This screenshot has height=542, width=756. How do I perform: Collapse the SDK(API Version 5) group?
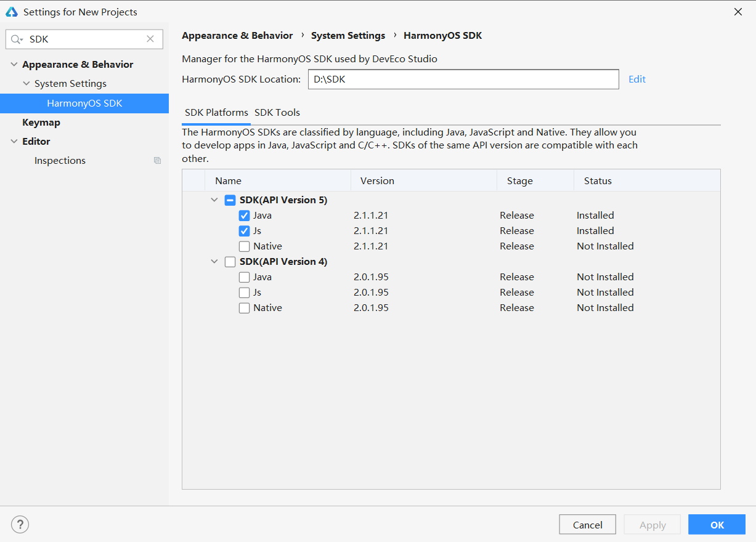pos(214,200)
